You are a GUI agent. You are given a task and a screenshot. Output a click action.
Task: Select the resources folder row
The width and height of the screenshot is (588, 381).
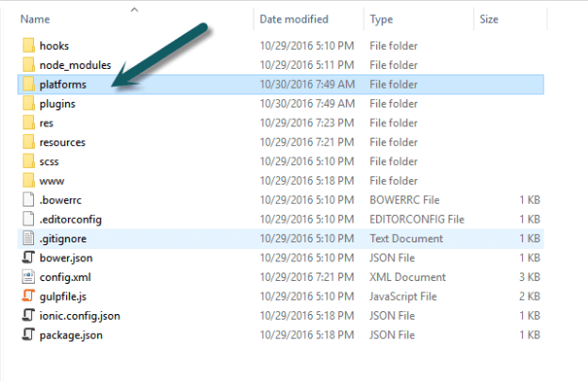point(62,142)
